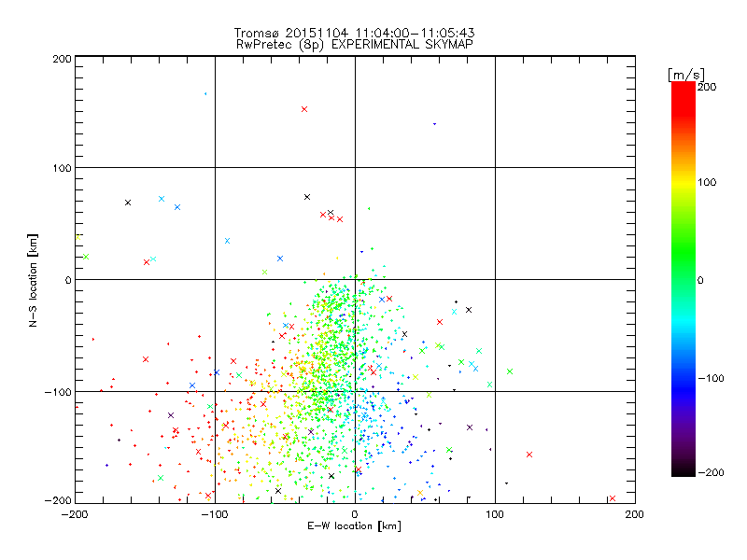
Task: Click the x-axis tick label '-200'
Action: tap(75, 514)
